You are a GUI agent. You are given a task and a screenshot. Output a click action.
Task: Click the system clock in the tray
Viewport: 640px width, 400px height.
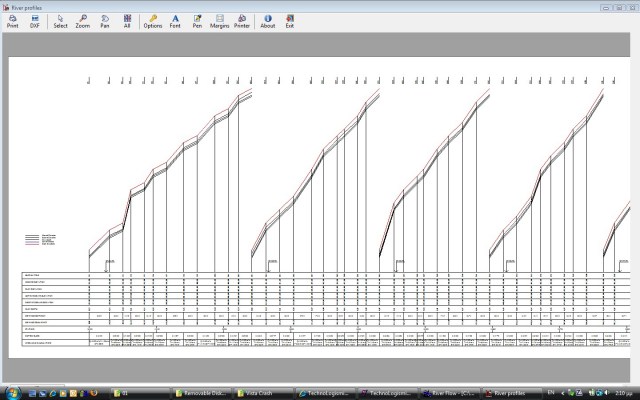(x=625, y=393)
